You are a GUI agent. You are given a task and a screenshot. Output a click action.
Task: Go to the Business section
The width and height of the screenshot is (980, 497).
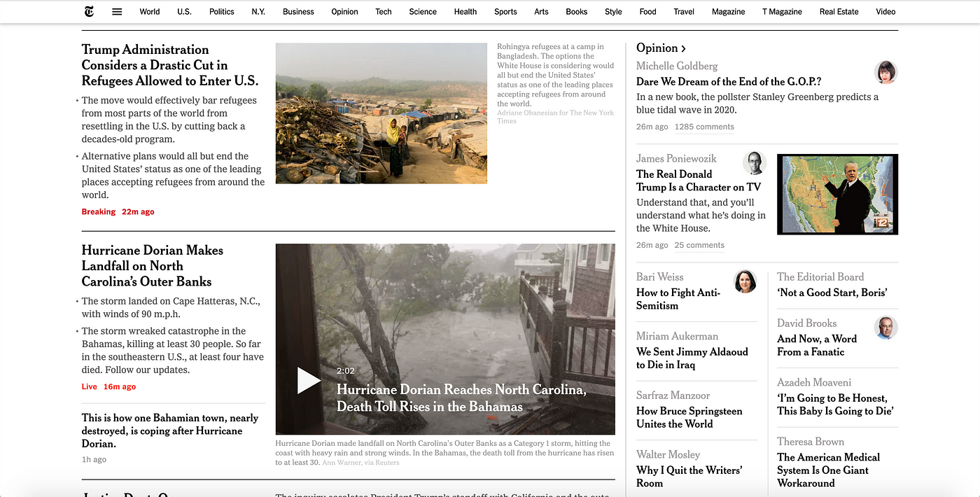[299, 12]
